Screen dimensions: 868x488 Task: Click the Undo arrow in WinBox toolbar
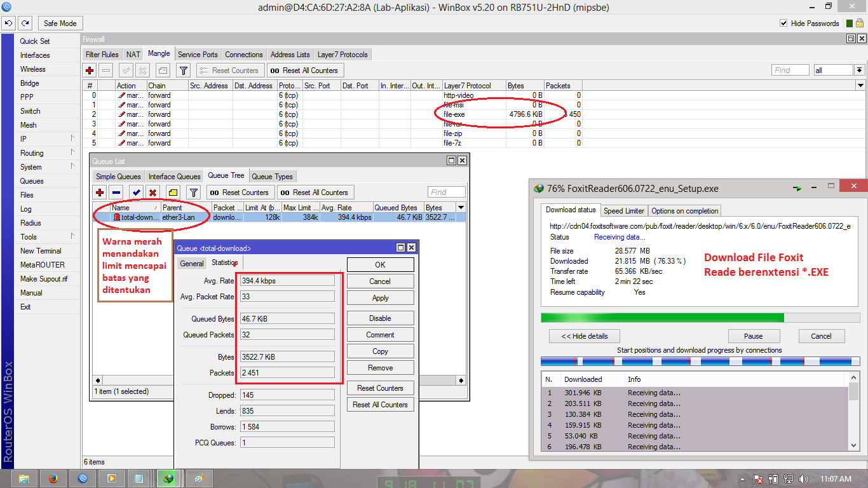pos(8,24)
